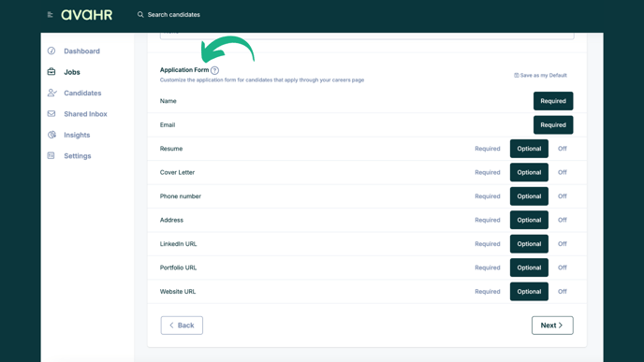Turn Portfolio URL field Off
Screen dimensions: 644x362
click(x=563, y=268)
